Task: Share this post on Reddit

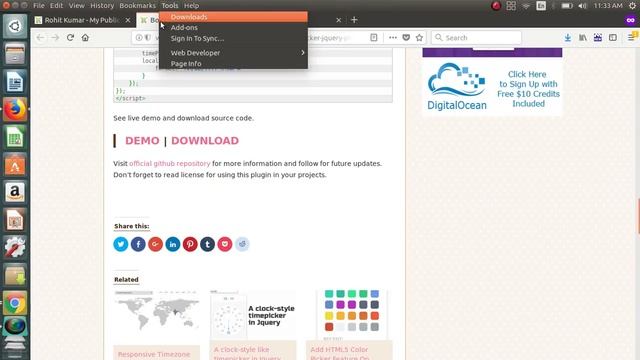Action: point(242,244)
